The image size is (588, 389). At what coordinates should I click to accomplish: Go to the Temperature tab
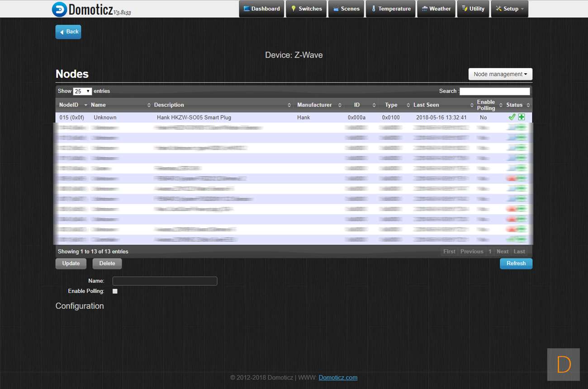pos(390,9)
